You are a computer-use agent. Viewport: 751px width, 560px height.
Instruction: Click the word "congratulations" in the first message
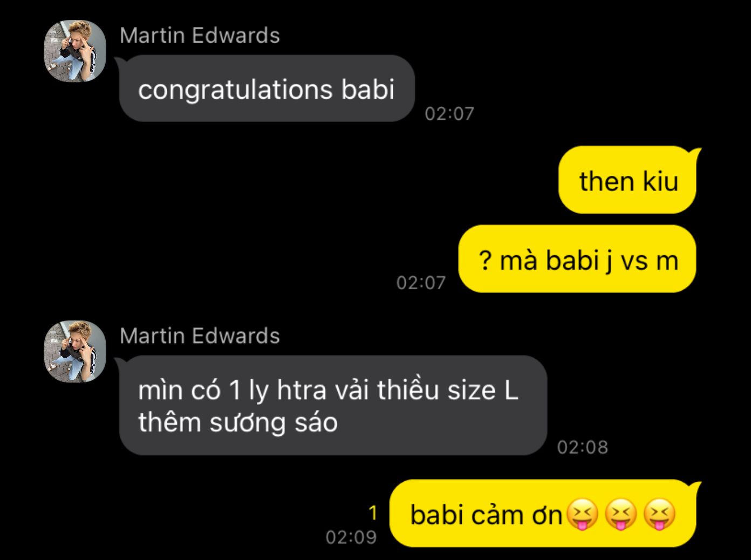pyautogui.click(x=235, y=90)
